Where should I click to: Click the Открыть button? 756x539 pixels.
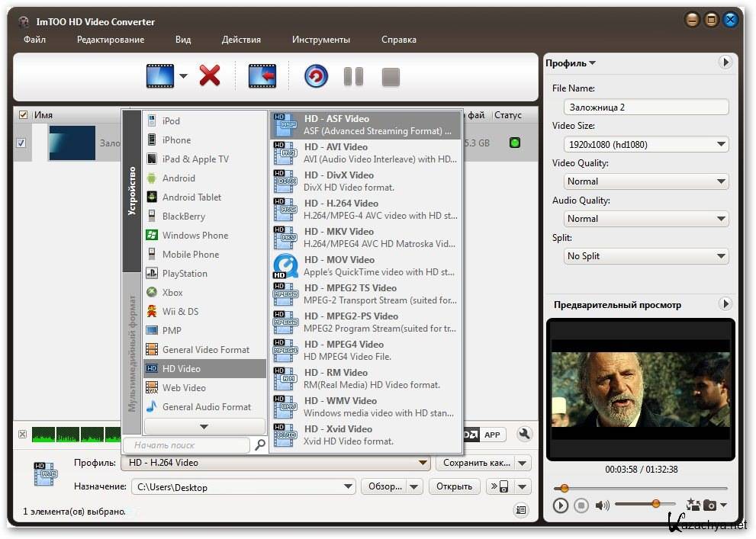454,486
